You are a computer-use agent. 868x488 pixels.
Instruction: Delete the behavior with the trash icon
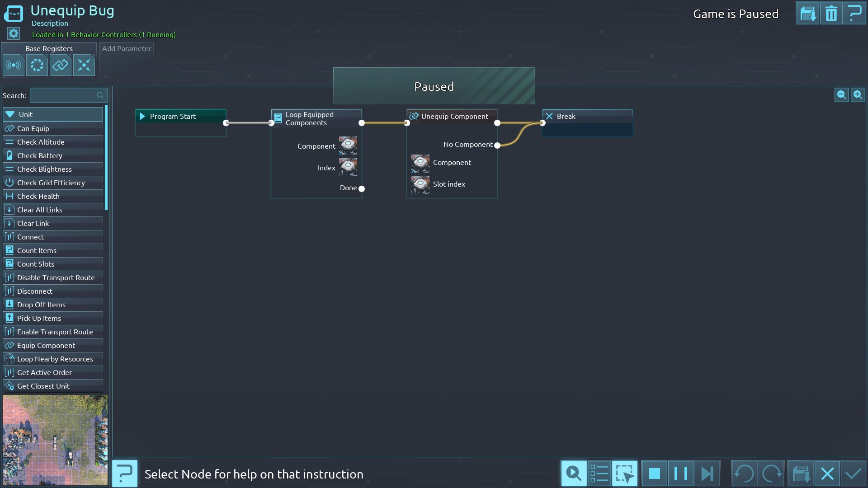pyautogui.click(x=831, y=14)
